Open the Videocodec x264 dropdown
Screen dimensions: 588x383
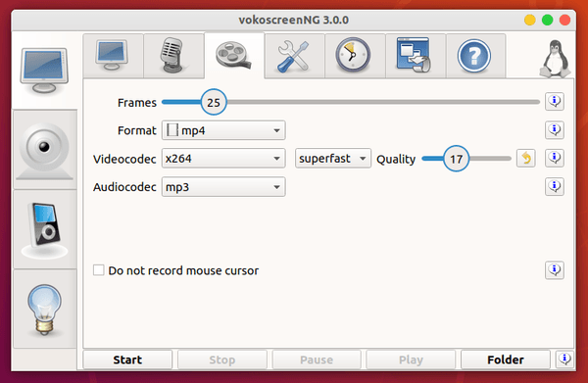coord(223,159)
